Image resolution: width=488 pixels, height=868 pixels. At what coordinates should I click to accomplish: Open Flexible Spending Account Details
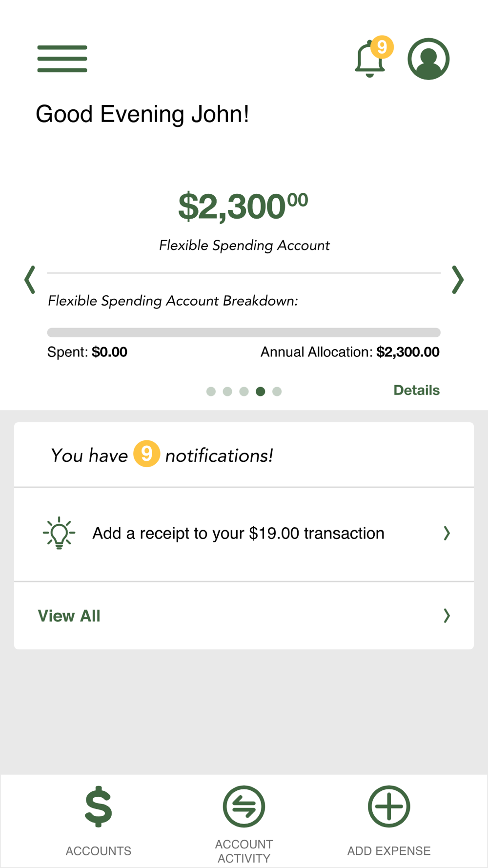[x=416, y=390]
